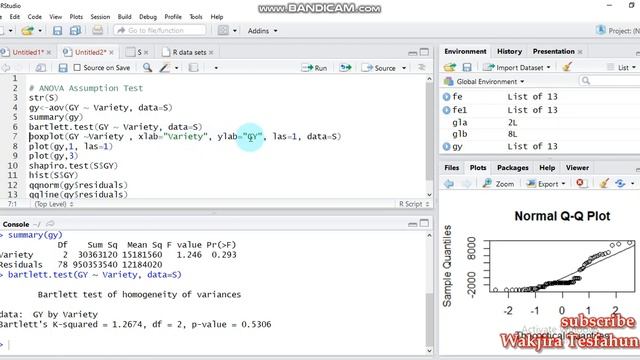This screenshot has width=640, height=360.
Task: Remove current plot red X icon
Action: 580,184
